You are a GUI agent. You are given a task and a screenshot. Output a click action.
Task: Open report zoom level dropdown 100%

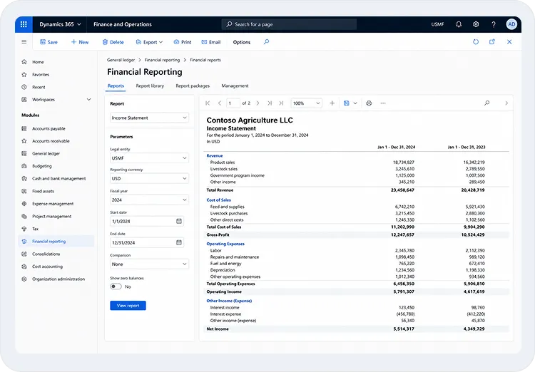tap(306, 103)
